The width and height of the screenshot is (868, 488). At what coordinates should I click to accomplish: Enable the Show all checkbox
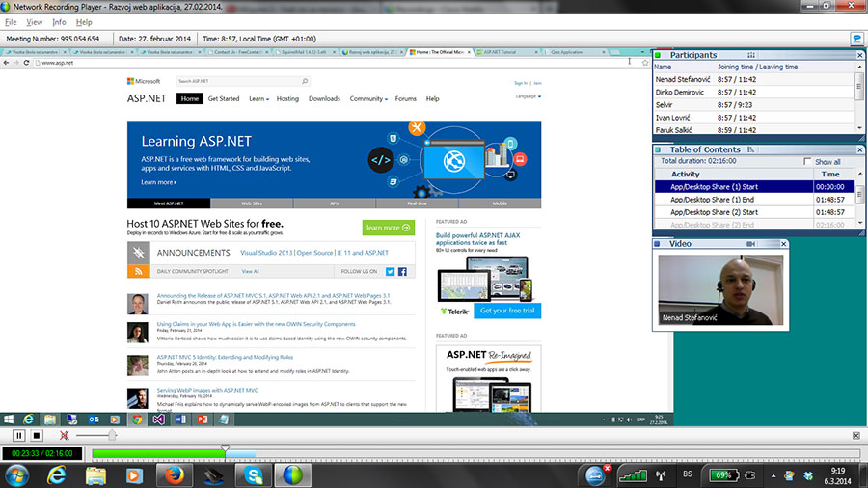[x=807, y=162]
